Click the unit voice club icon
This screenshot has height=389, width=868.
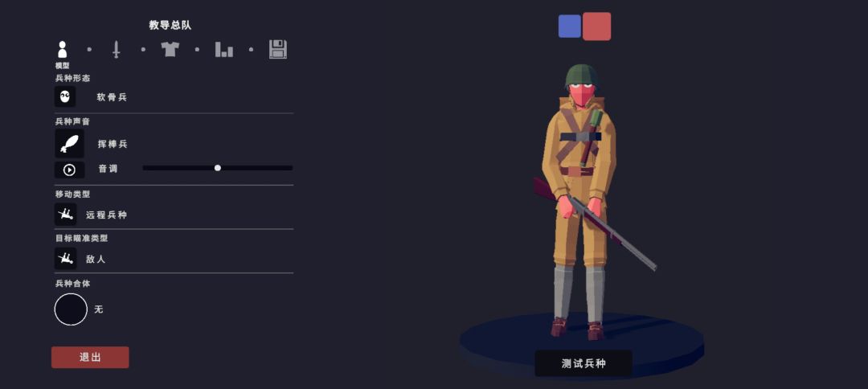click(x=70, y=144)
